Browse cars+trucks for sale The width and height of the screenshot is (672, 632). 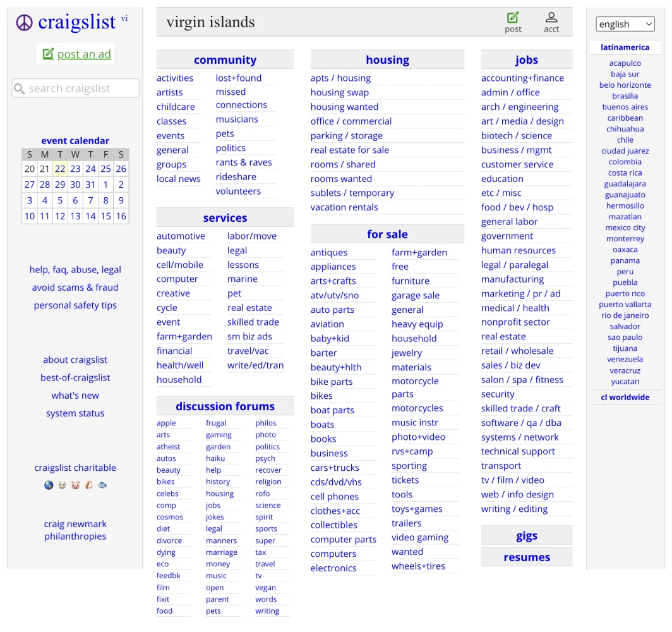pyautogui.click(x=335, y=468)
